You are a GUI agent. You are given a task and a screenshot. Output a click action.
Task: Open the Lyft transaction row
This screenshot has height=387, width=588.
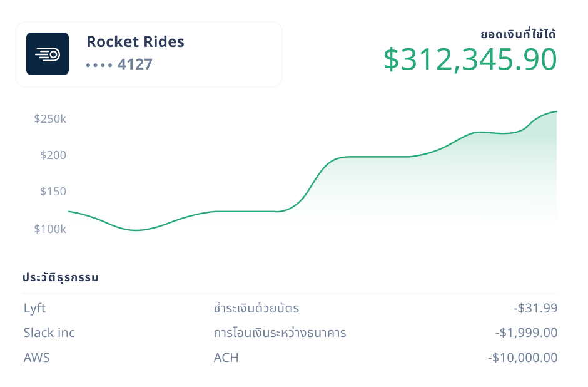(290, 308)
